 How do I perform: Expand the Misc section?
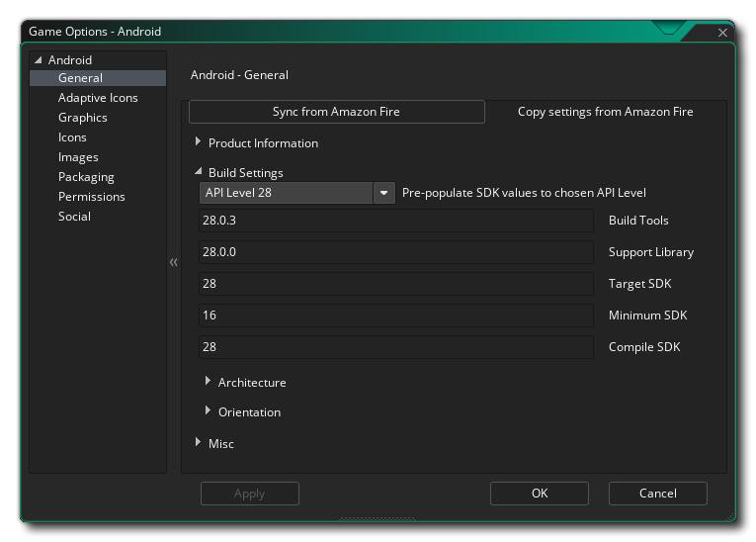point(199,443)
